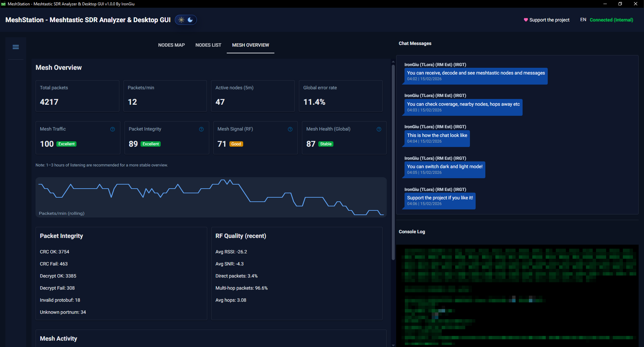Switch to light mode sun icon
Screen dimensions: 644x347
point(181,20)
